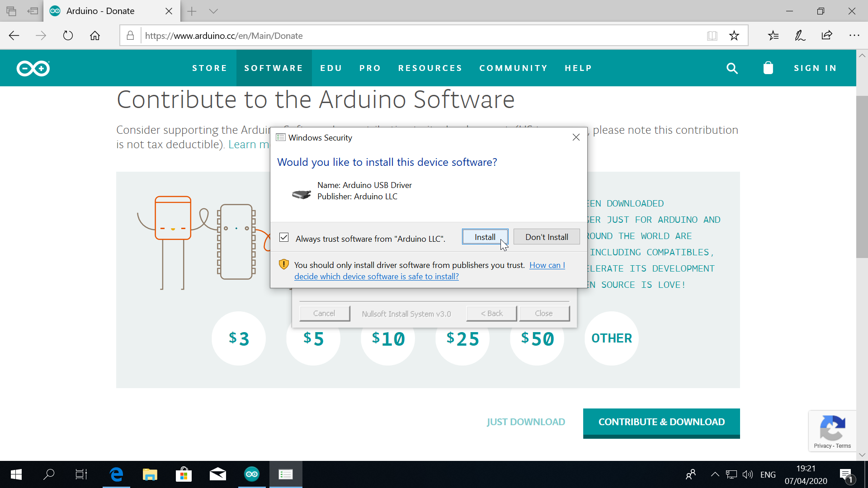Click the padlock site security icon
This screenshot has width=868, height=488.
[x=130, y=36]
